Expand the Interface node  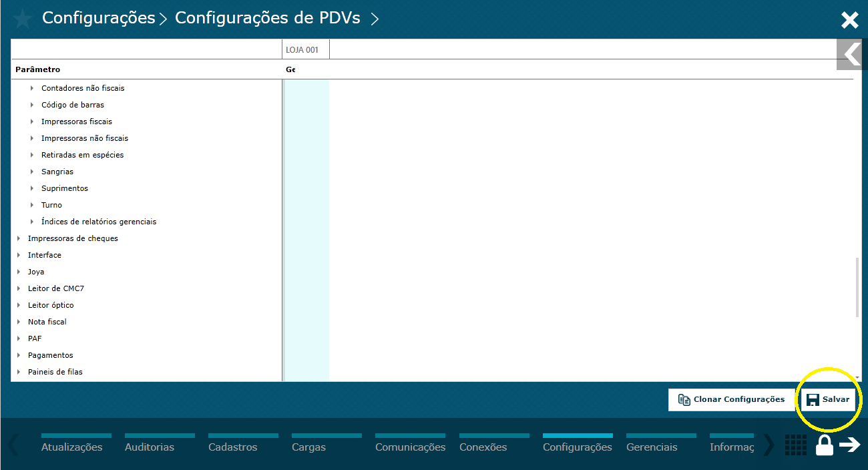click(18, 255)
